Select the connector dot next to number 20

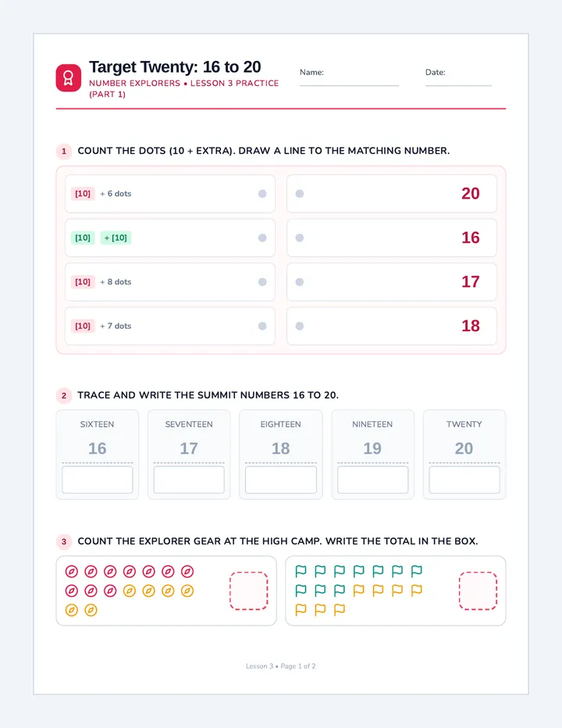pos(300,194)
